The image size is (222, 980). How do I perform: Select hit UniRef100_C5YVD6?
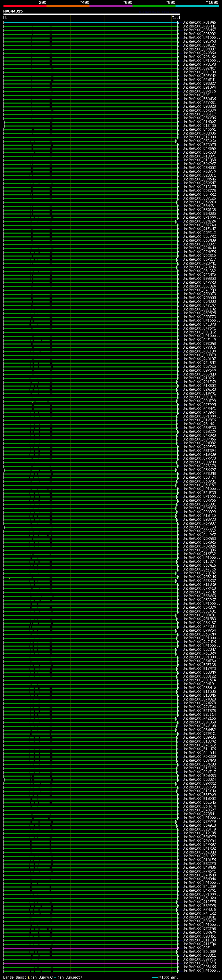199,118
